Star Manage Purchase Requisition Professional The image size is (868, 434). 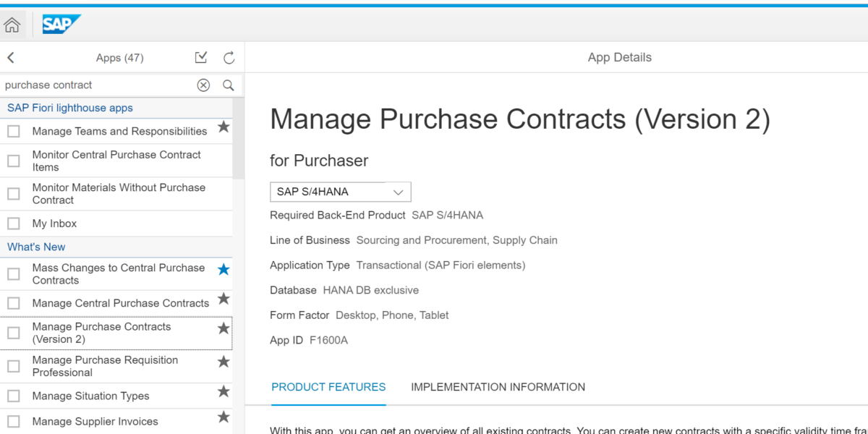[x=224, y=361]
